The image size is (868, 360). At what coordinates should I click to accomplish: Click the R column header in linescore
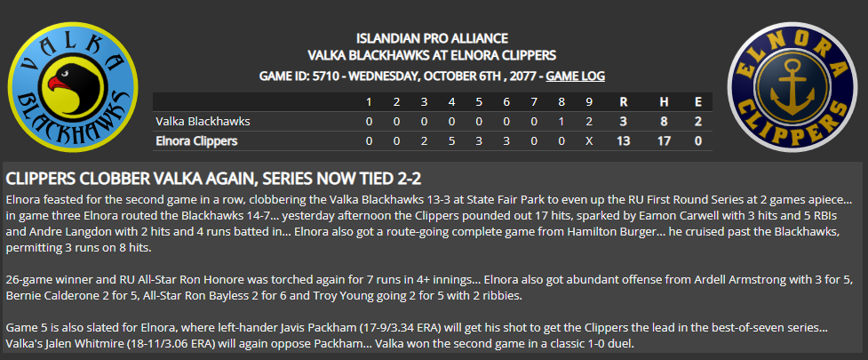point(624,102)
